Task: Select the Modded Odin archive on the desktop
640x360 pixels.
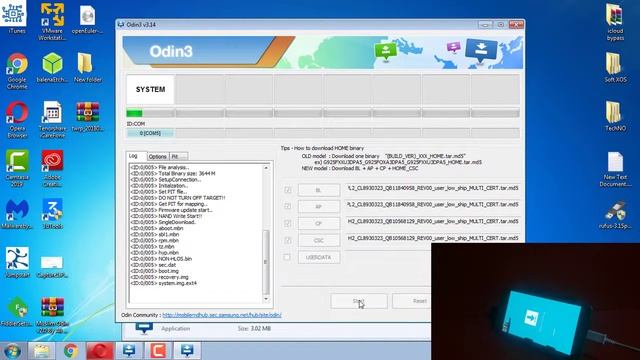Action: pyautogui.click(x=52, y=315)
